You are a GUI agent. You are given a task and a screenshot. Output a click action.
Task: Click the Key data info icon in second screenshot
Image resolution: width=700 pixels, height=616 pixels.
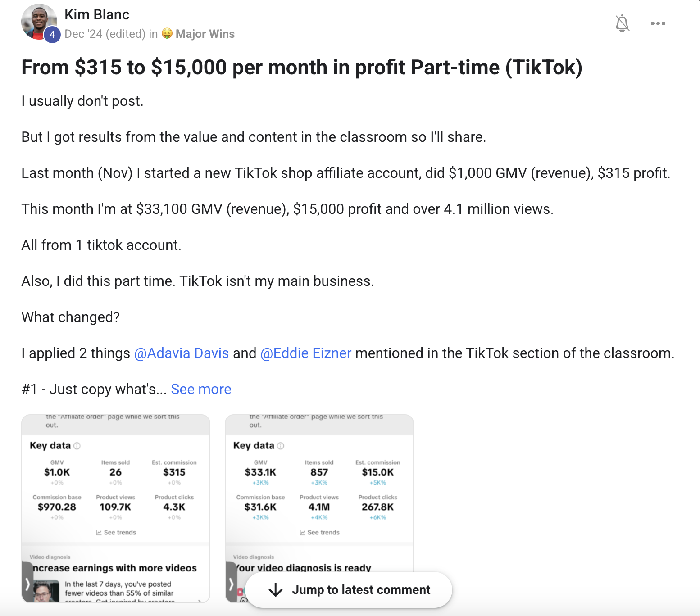281,446
